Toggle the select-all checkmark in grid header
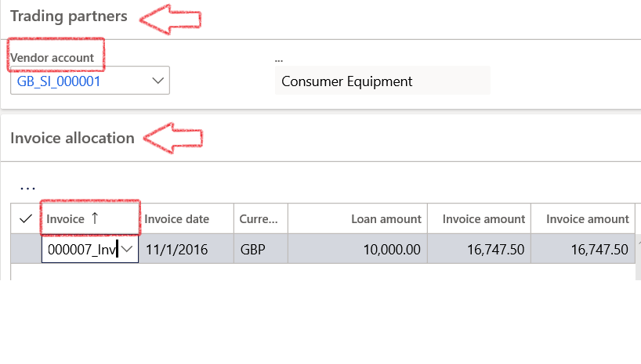Image resolution: width=641 pixels, height=364 pixels. point(26,218)
